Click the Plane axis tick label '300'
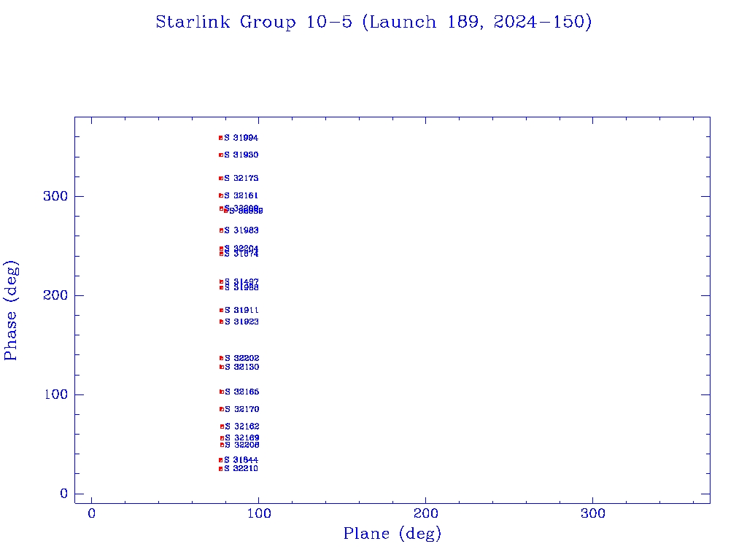747x560 pixels. [x=592, y=513]
